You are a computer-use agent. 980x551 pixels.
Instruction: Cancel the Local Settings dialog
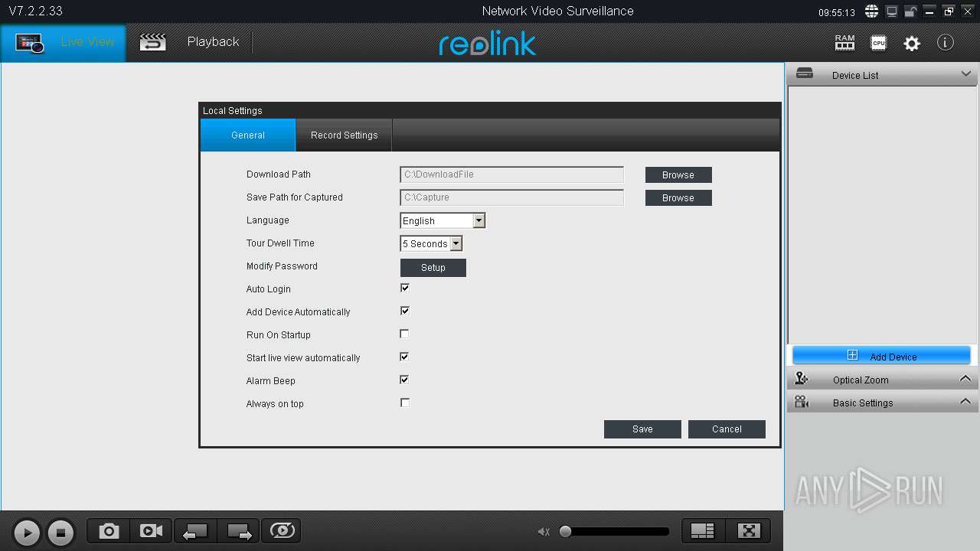(727, 429)
